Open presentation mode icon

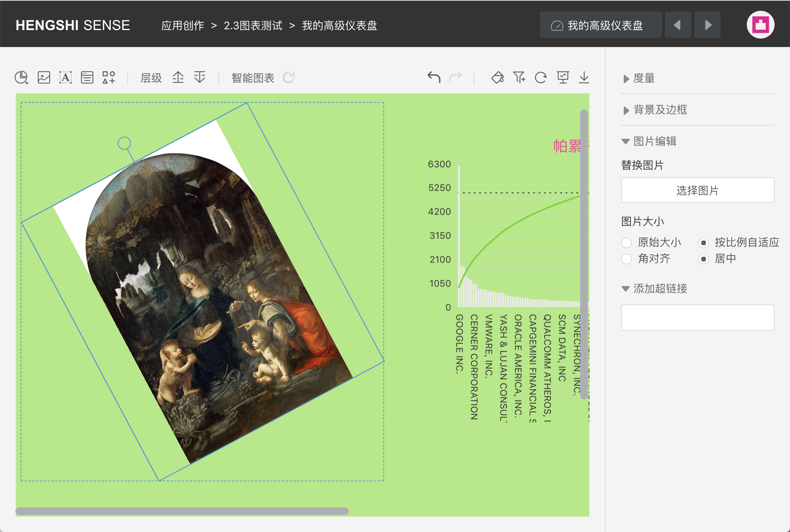point(563,77)
